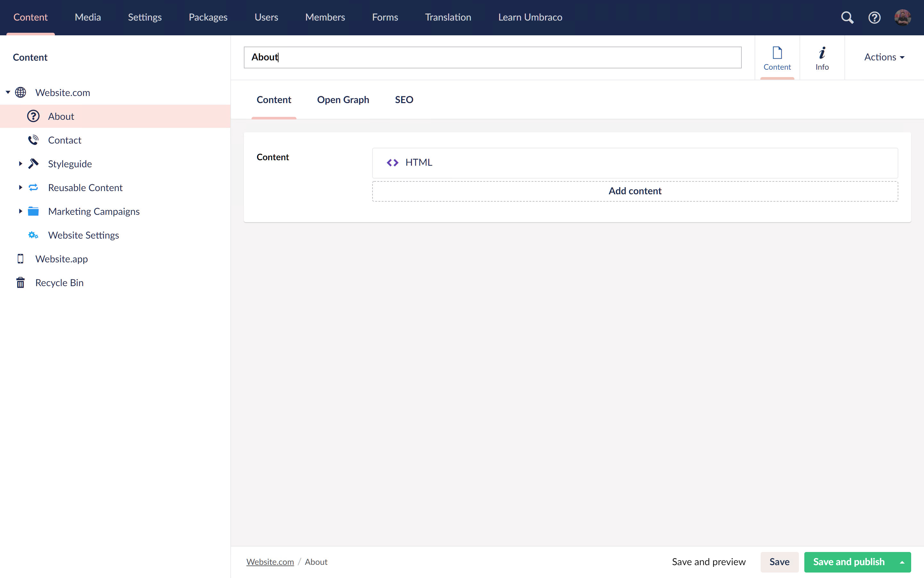Click the Marketing Campaigns folder icon
This screenshot has width=924, height=578.
click(x=33, y=211)
